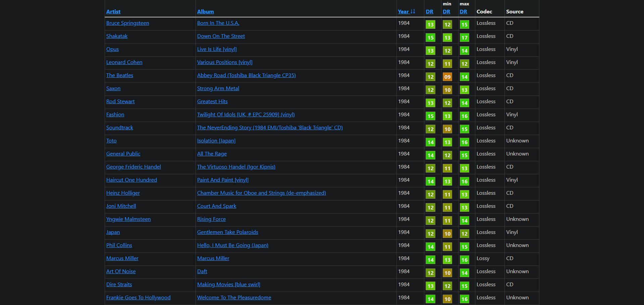Open Toto artist link
The height and width of the screenshot is (305, 644).
click(111, 141)
